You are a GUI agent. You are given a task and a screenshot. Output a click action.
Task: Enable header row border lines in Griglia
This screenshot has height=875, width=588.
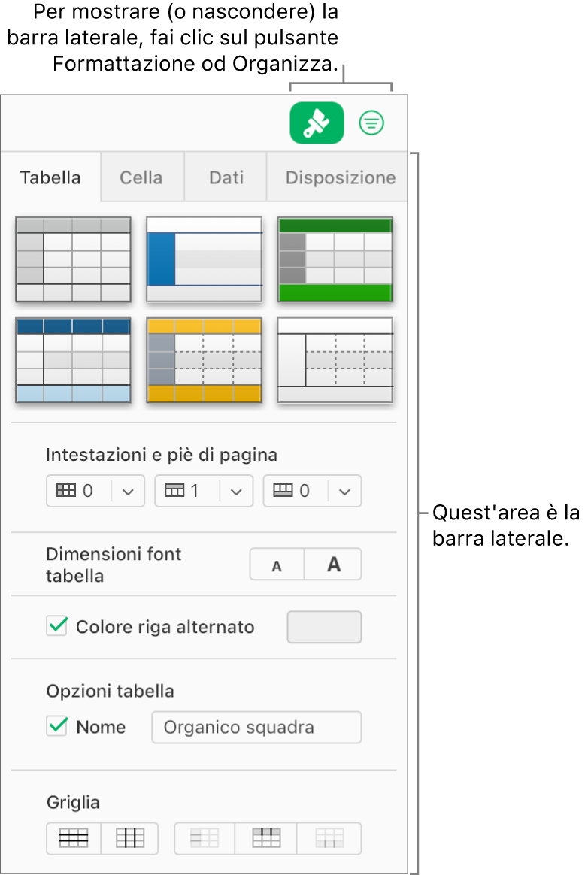point(266,838)
